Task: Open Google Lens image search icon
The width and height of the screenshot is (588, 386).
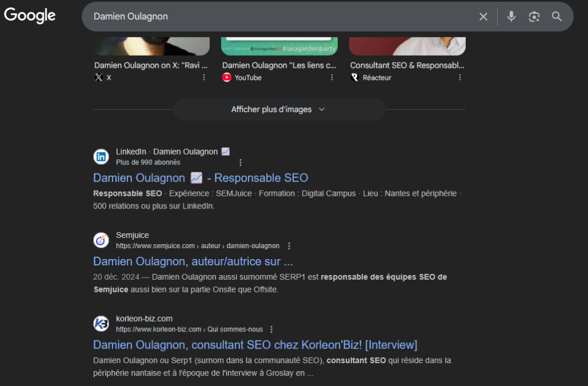Action: 534,17
